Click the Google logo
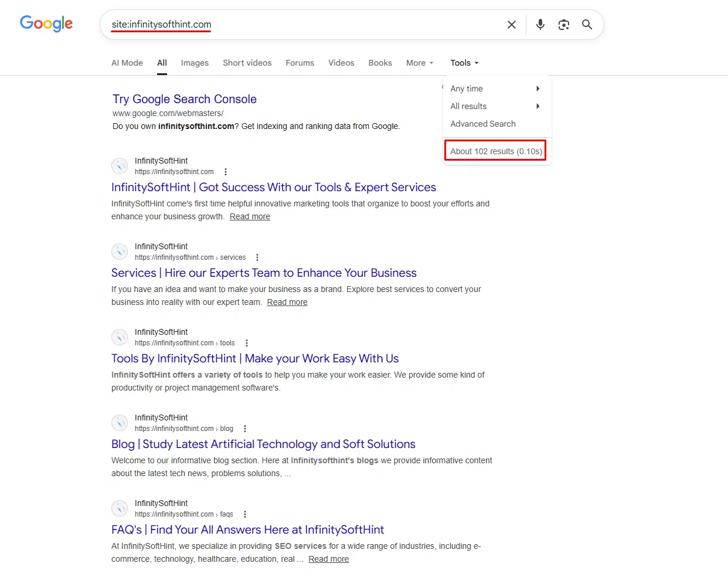 (46, 23)
